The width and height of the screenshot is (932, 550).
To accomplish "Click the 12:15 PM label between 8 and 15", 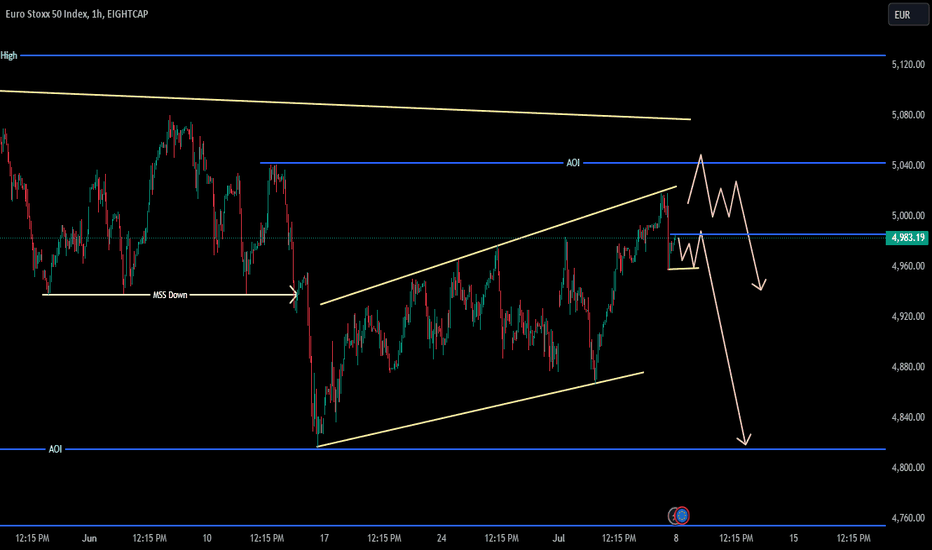I will point(736,539).
